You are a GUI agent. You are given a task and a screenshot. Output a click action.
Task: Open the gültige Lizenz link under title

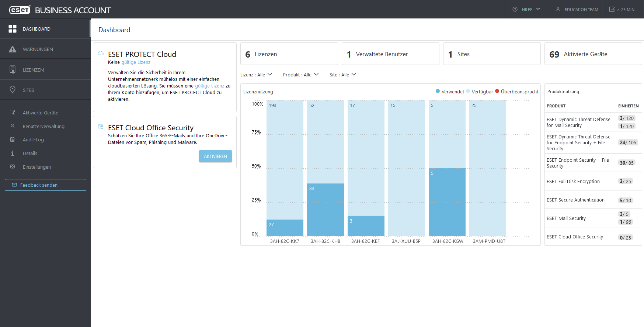click(136, 62)
